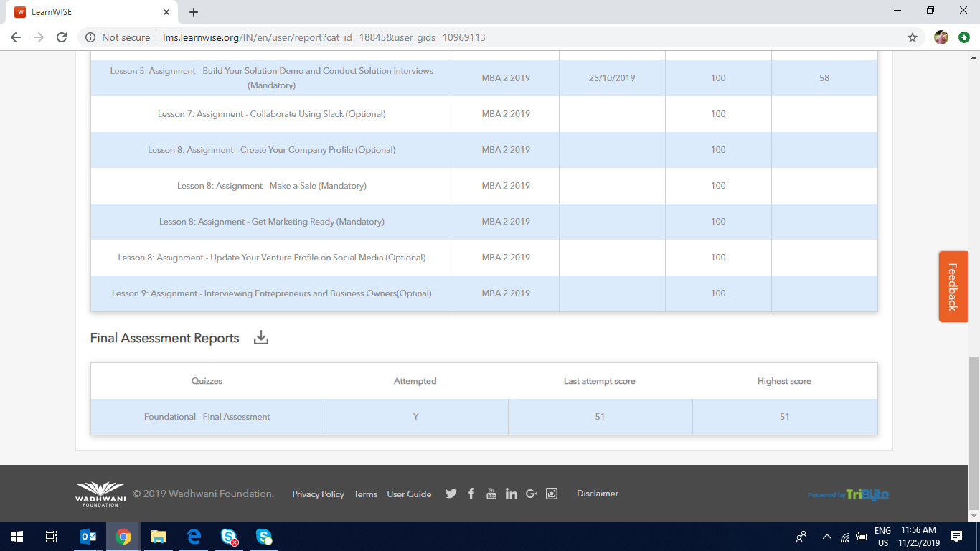The image size is (980, 551).
Task: Click Lesson 7 Collaborate Using Slack row
Action: (484, 114)
